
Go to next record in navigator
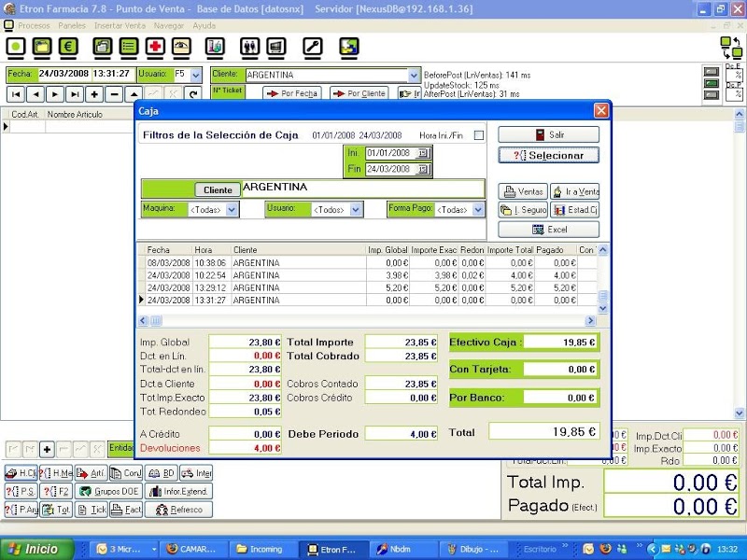55,94
